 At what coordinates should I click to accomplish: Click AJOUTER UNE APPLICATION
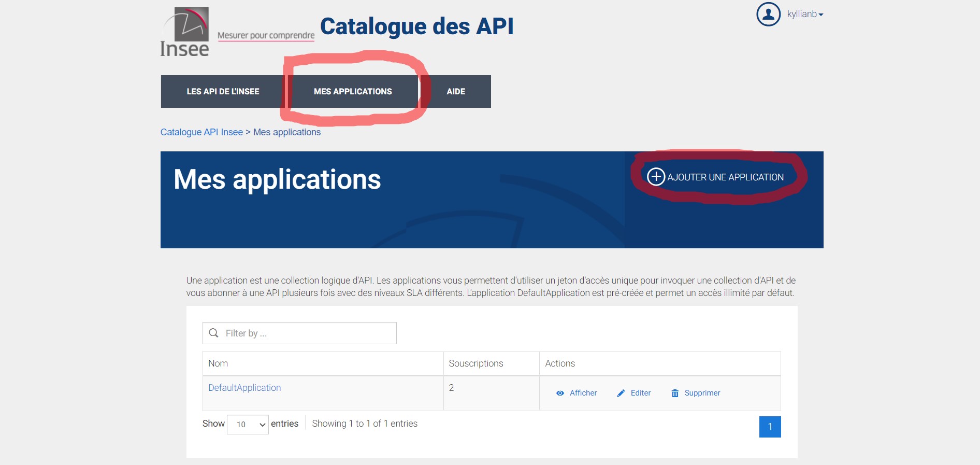pyautogui.click(x=725, y=177)
